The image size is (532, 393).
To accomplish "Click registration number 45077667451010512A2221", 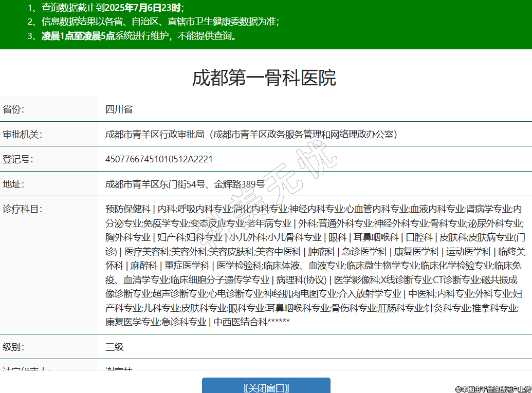I will tap(159, 159).
